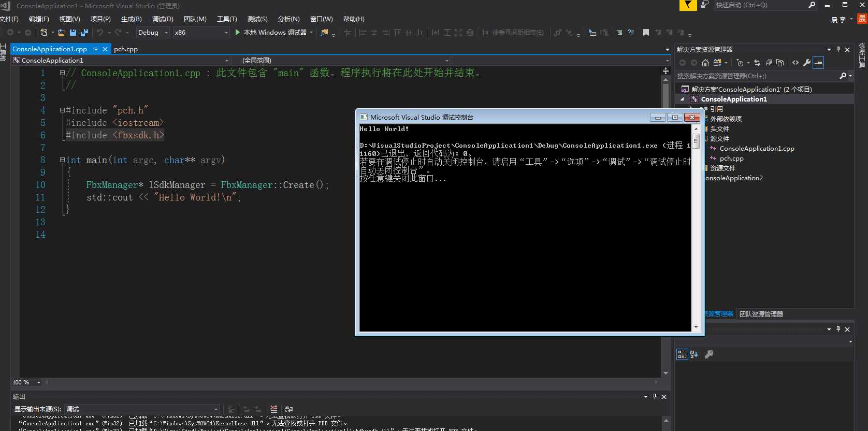Collapse the #include region at line 4
This screenshot has width=868, height=431.
62,110
